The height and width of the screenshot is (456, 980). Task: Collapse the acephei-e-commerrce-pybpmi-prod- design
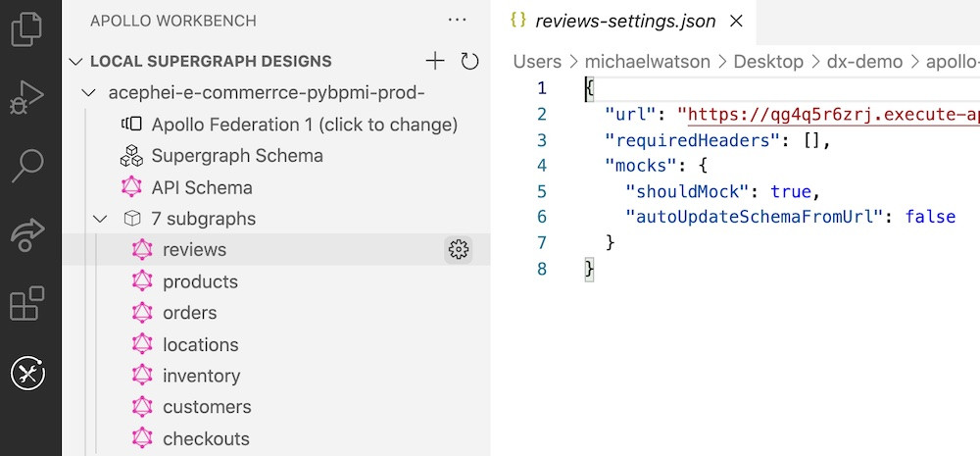pos(89,93)
